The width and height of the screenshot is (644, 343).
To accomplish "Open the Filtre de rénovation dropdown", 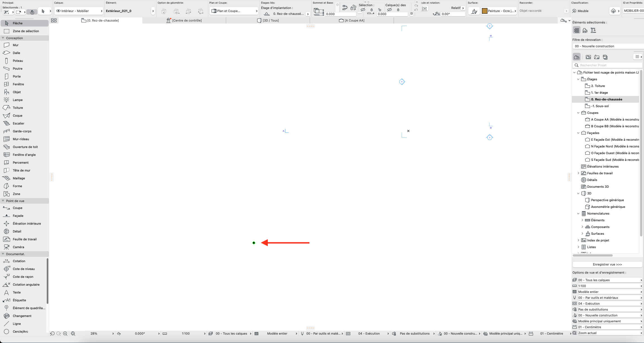I will tap(608, 46).
